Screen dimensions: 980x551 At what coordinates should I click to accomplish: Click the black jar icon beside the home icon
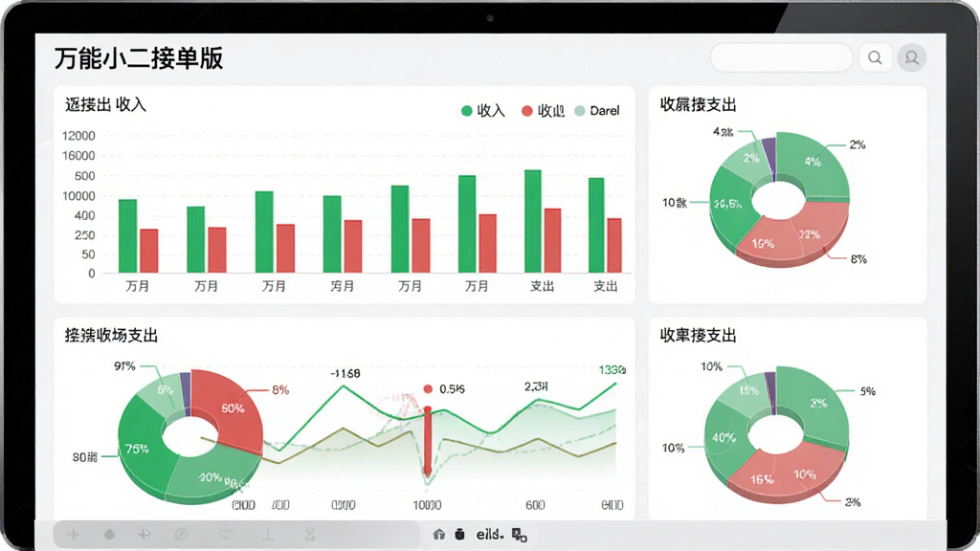coord(460,534)
